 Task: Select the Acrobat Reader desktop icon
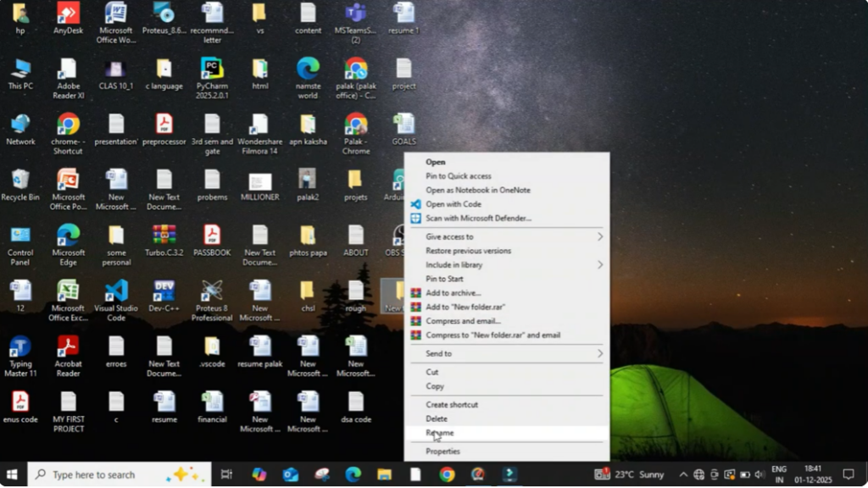click(x=68, y=347)
